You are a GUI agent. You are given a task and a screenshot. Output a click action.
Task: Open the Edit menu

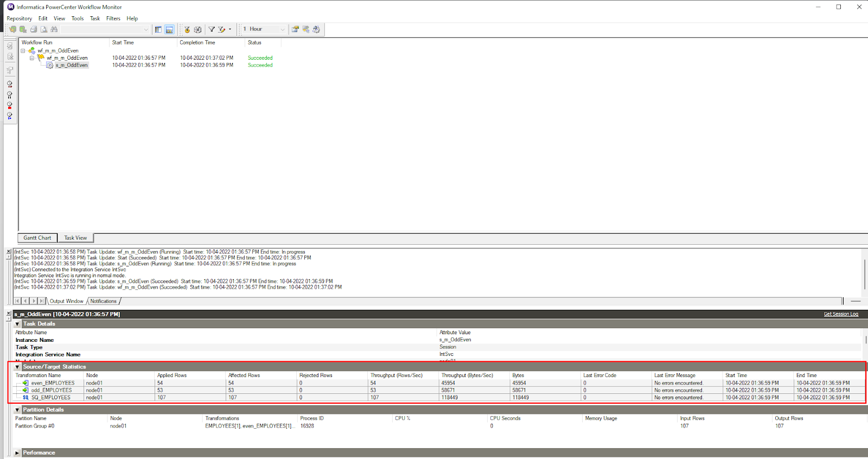[43, 18]
